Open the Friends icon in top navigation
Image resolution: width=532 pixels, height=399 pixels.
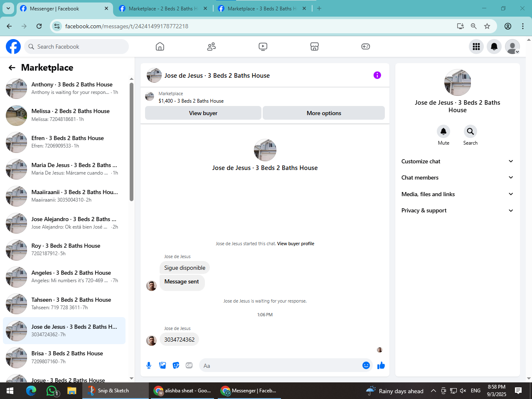click(212, 47)
